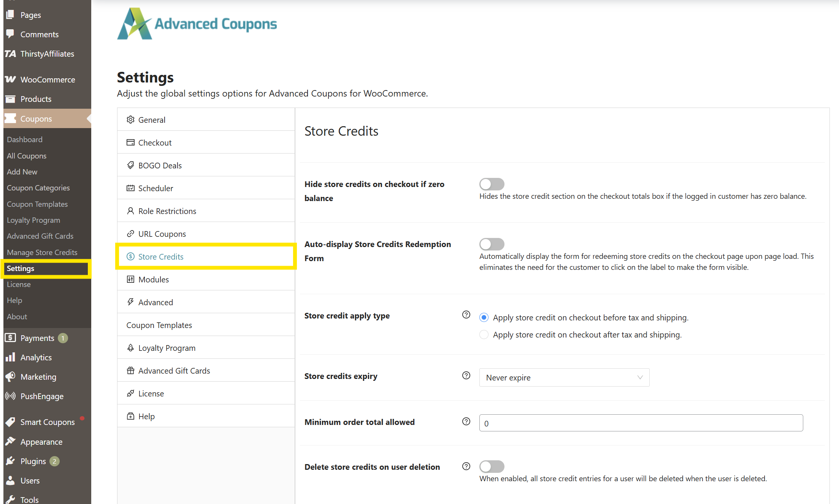
Task: Click the Smart Coupons tag icon
Action: [10, 422]
